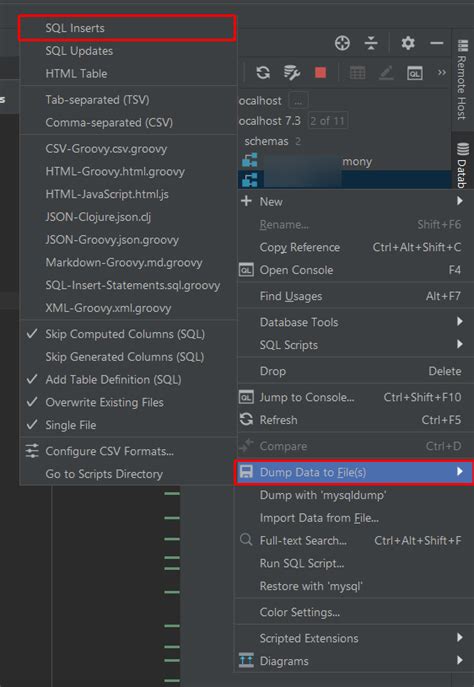The height and width of the screenshot is (687, 474).
Task: Click the scroll from source target icon
Action: tap(342, 43)
